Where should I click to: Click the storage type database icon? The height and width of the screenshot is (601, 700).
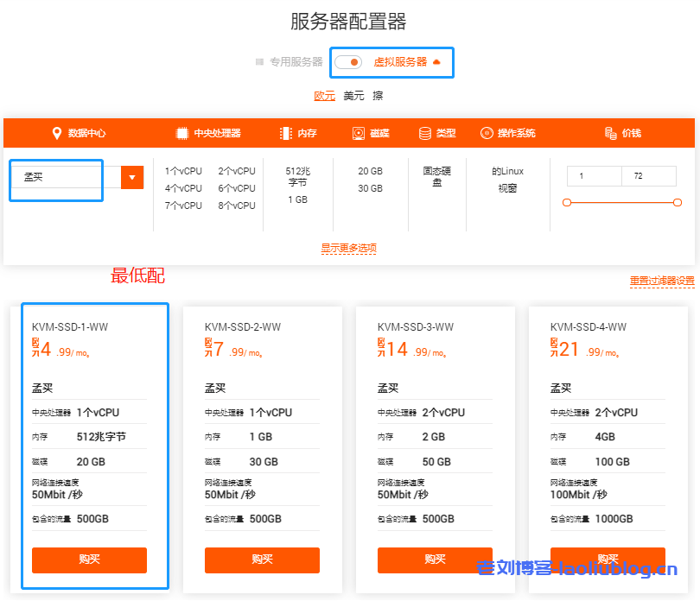[425, 133]
